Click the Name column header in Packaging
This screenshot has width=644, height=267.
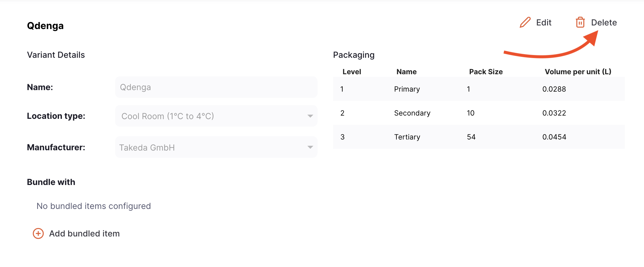click(x=406, y=72)
